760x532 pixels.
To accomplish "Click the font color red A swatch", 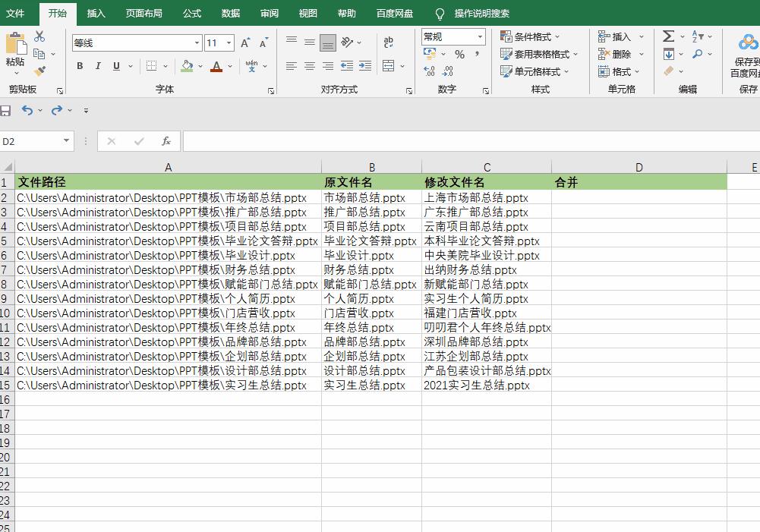I will point(216,67).
